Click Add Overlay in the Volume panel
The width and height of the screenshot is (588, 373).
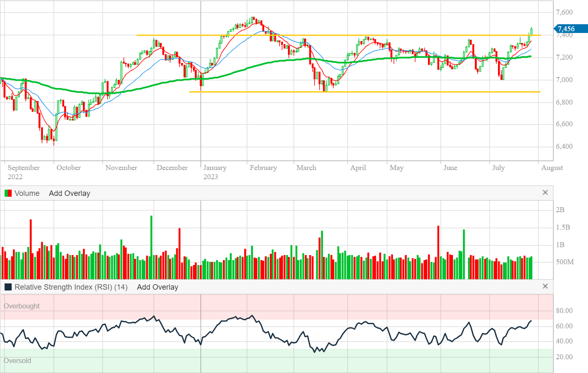pyautogui.click(x=69, y=193)
